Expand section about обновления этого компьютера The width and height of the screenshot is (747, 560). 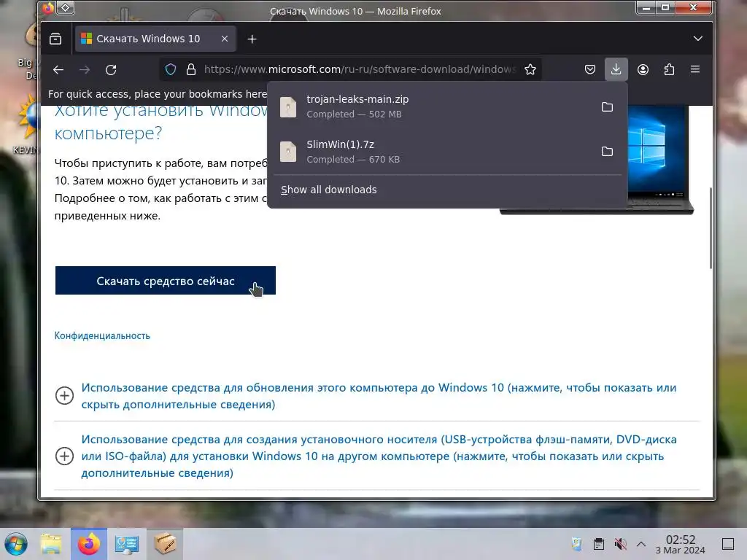point(64,396)
